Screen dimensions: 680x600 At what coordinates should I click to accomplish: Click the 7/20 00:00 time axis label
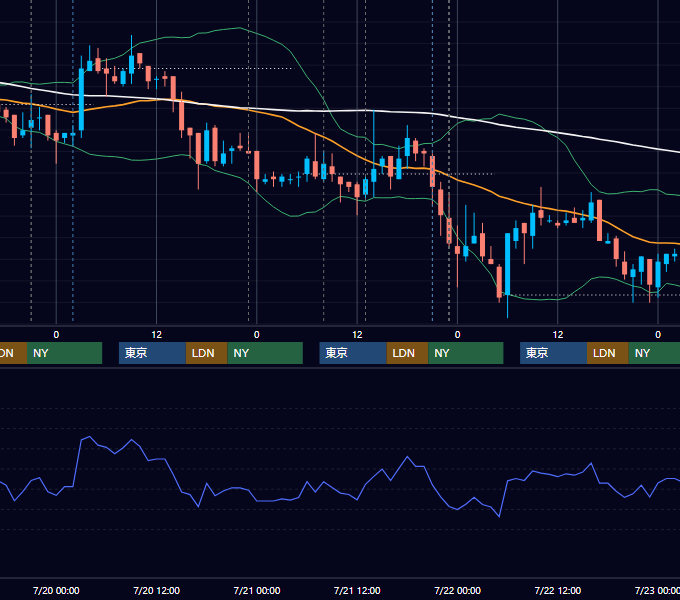(x=56, y=590)
